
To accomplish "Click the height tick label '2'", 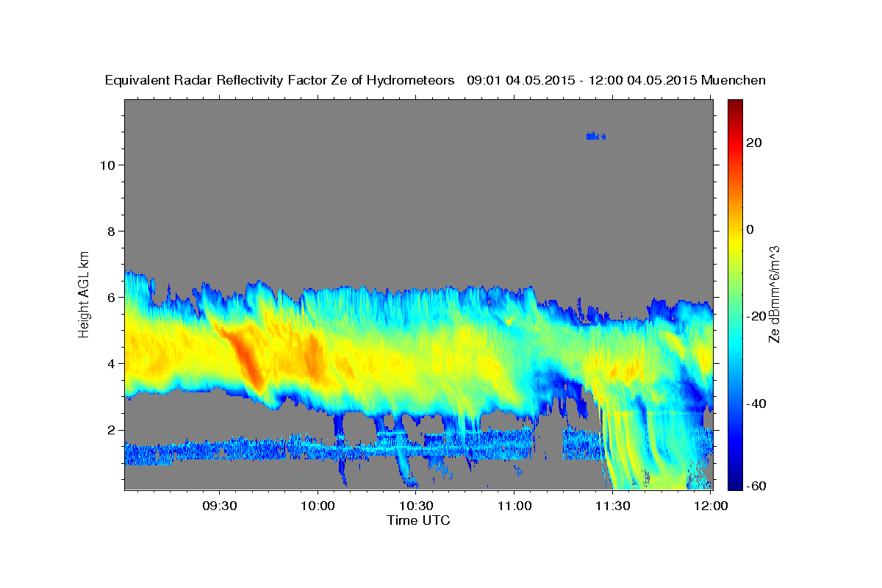I will 110,430.
